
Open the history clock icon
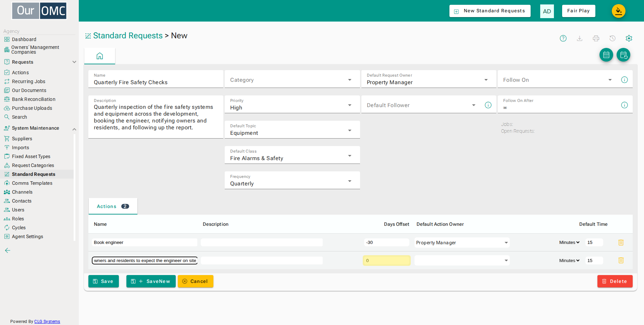point(612,38)
